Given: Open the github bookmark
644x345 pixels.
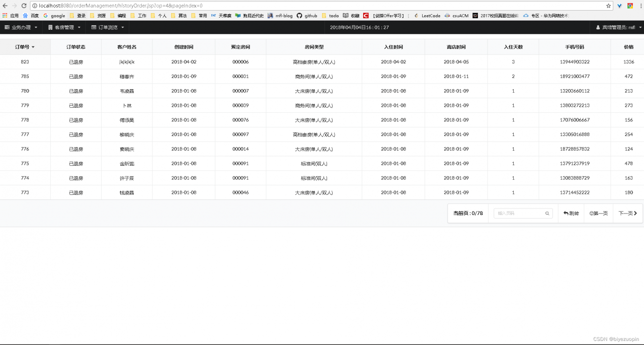Looking at the screenshot, I should 307,16.
